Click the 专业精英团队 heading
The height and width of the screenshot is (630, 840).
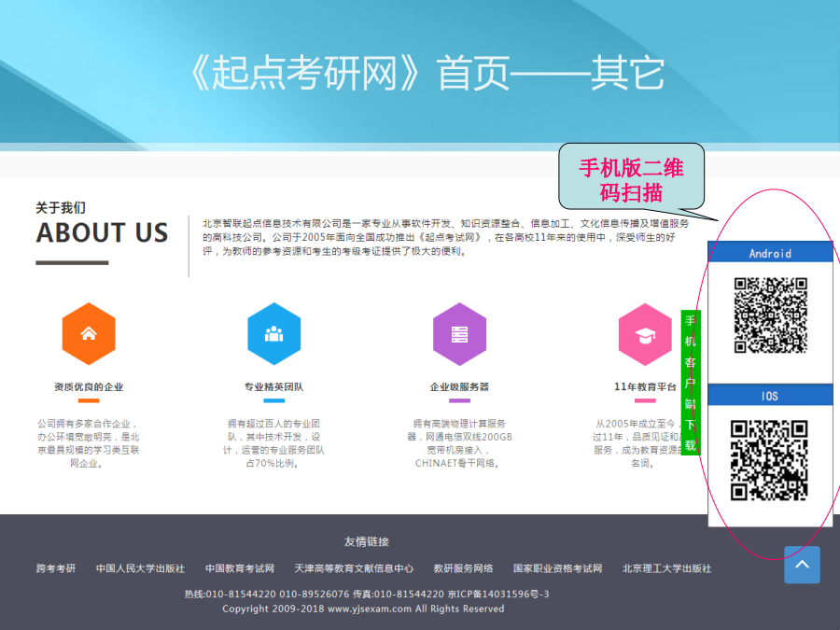tap(273, 386)
